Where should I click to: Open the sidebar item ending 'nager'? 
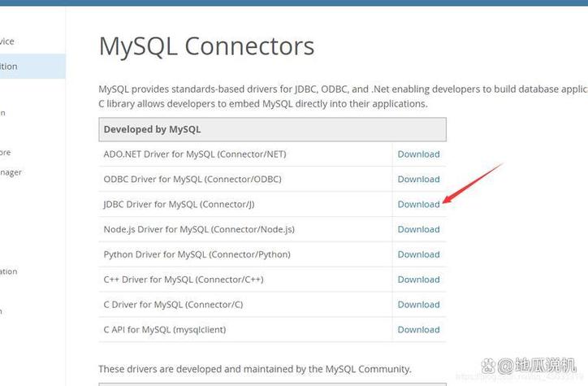11,172
